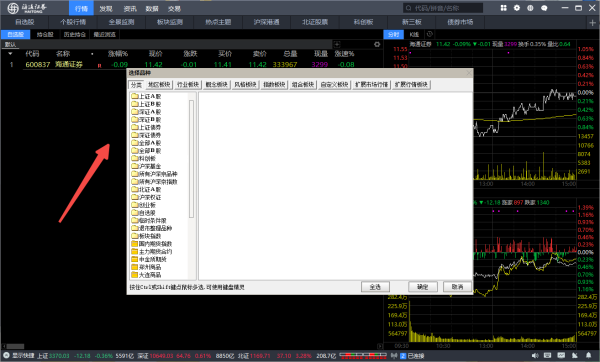
Task: Click the speaker volume icon in status bar
Action: tap(535, 356)
